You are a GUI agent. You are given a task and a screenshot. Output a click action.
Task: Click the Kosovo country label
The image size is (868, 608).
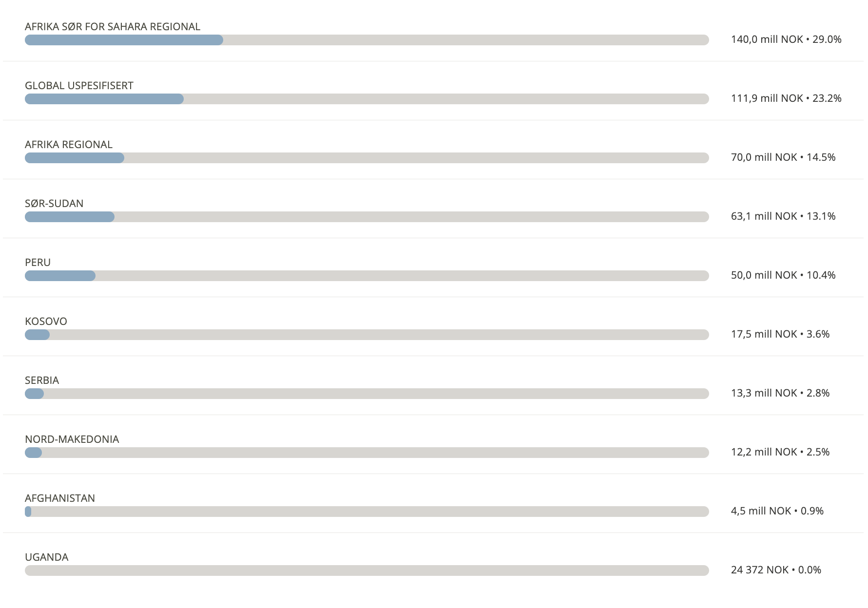coord(46,322)
